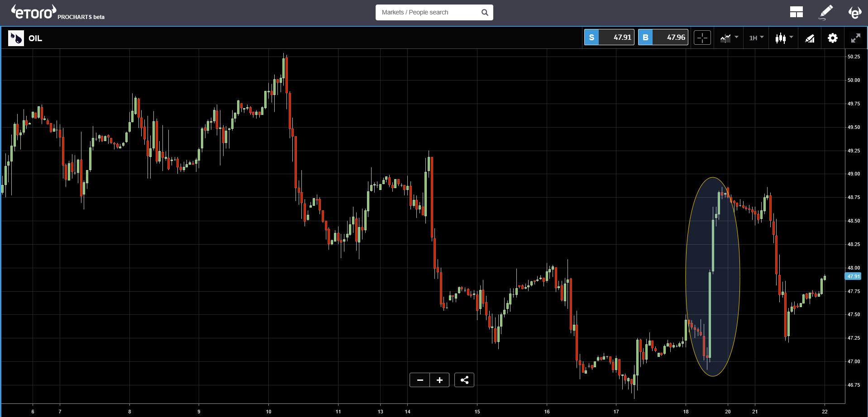Click the 49.25 price axis label
The width and height of the screenshot is (868, 417).
click(x=854, y=151)
